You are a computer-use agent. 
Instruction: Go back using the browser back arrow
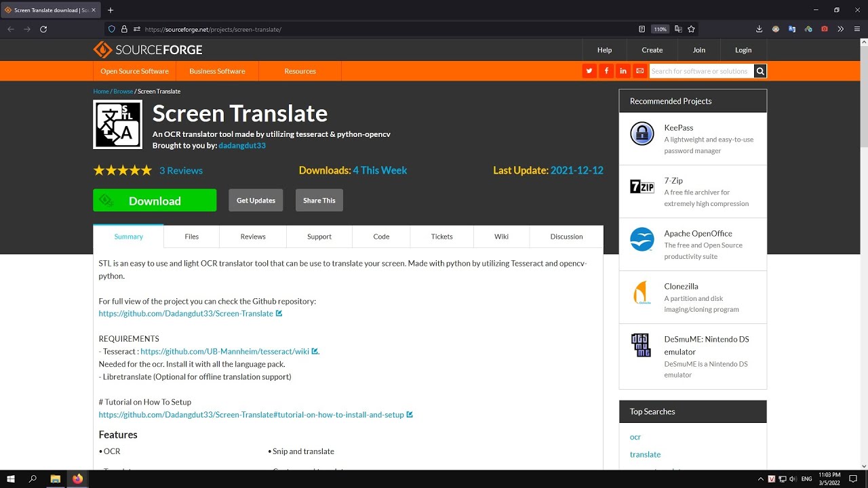[x=10, y=29]
